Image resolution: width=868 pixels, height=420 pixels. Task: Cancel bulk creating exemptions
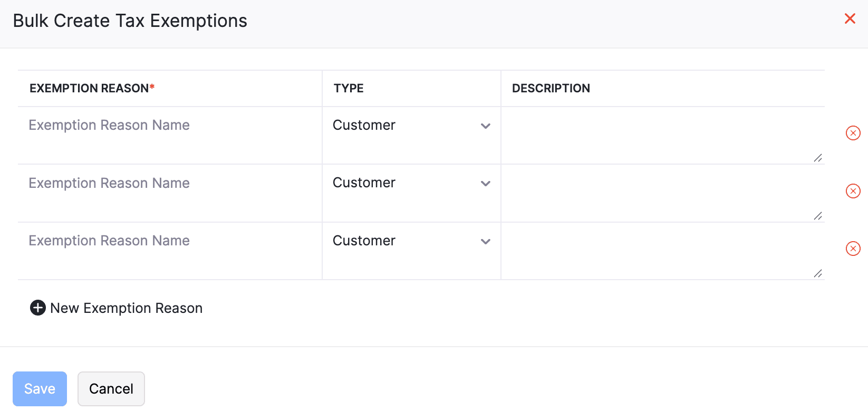click(111, 389)
